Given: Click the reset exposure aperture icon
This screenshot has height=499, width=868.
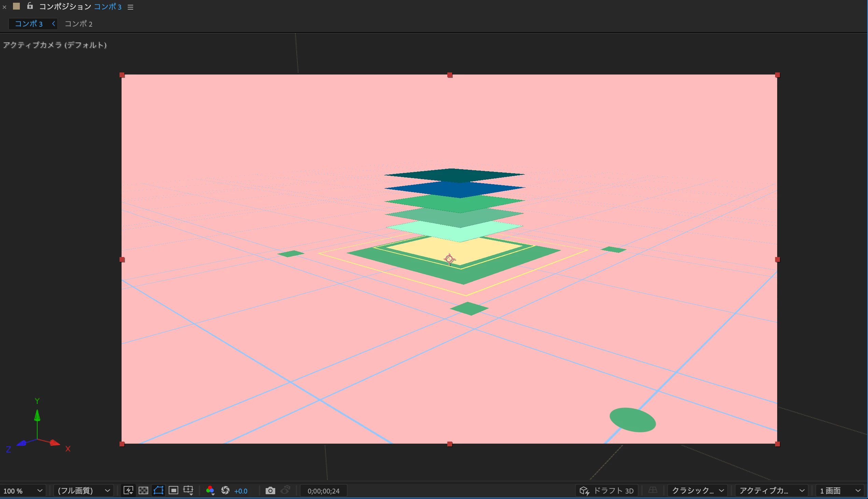Looking at the screenshot, I should pyautogui.click(x=225, y=490).
